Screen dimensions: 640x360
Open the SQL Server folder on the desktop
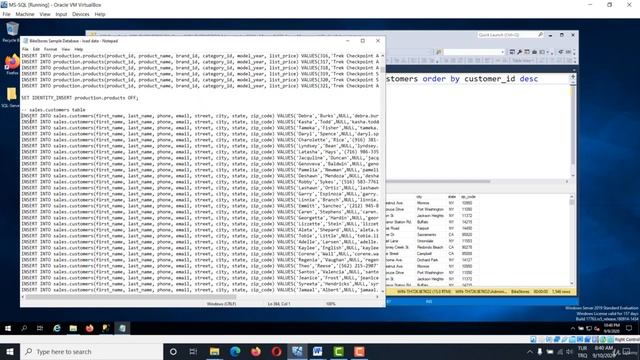[x=11, y=97]
